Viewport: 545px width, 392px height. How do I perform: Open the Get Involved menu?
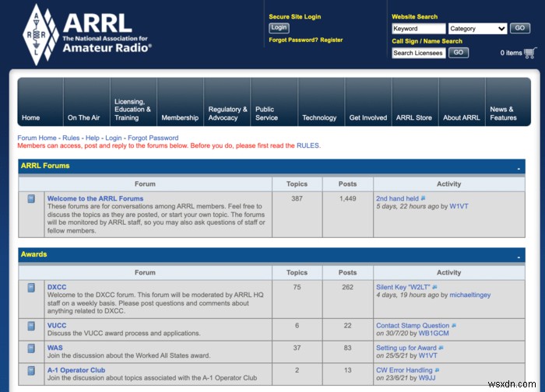pyautogui.click(x=368, y=102)
